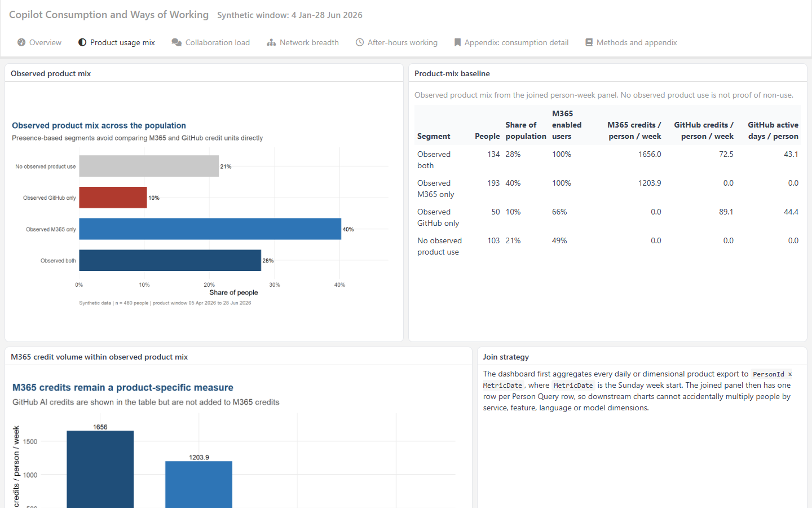The width and height of the screenshot is (812, 508).
Task: Click the 1203.9 credits bar in lower chart
Action: pyautogui.click(x=198, y=484)
